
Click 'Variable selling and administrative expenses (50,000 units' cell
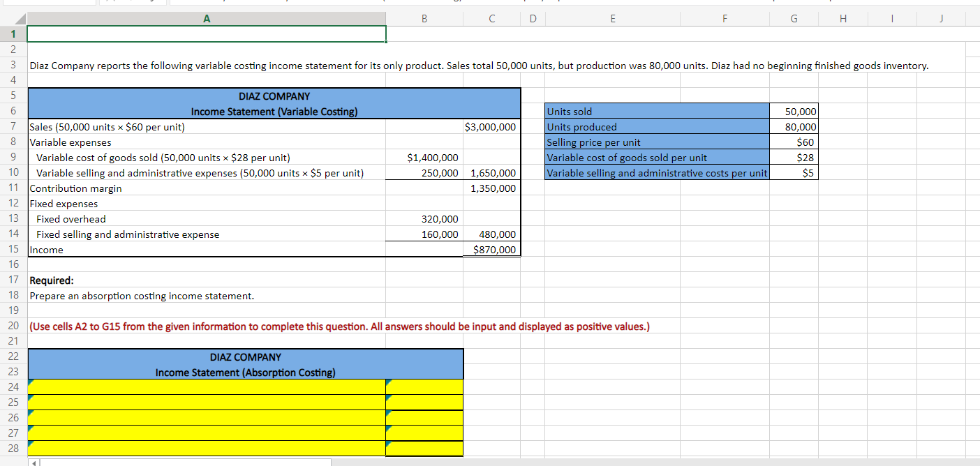click(x=207, y=173)
